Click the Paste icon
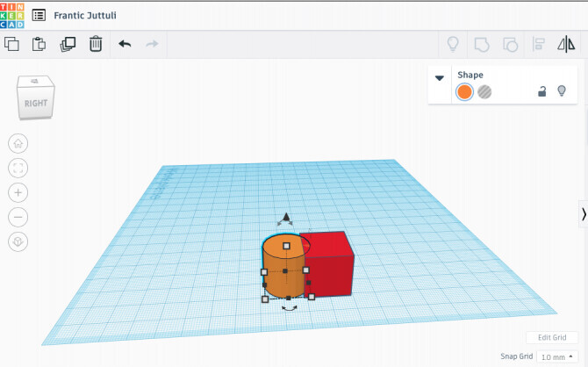Image resolution: width=588 pixels, height=367 pixels. click(39, 44)
